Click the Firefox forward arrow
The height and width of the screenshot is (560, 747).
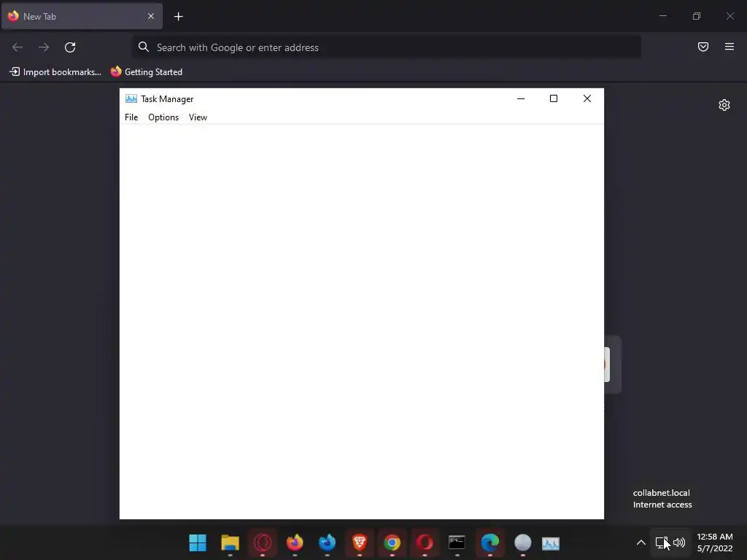[x=44, y=47]
